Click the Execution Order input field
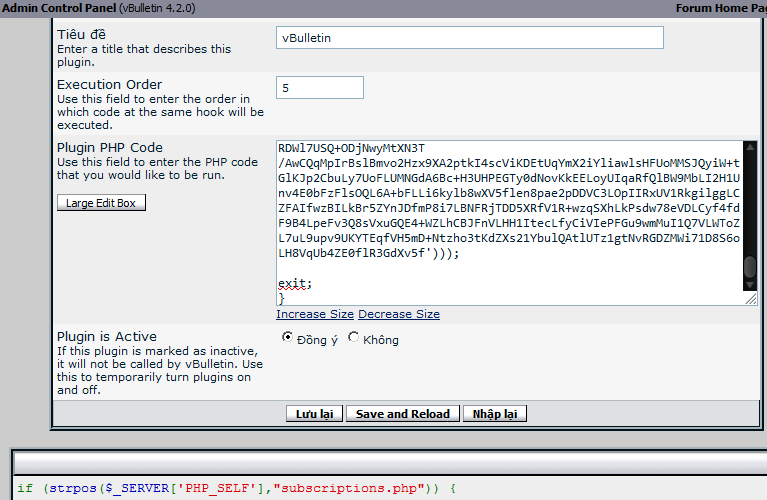This screenshot has height=500, width=767. [320, 88]
